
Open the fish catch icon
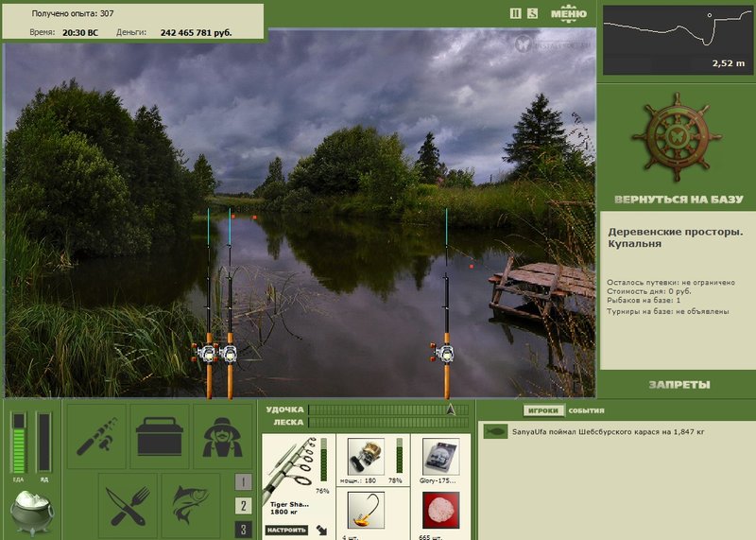point(191,506)
